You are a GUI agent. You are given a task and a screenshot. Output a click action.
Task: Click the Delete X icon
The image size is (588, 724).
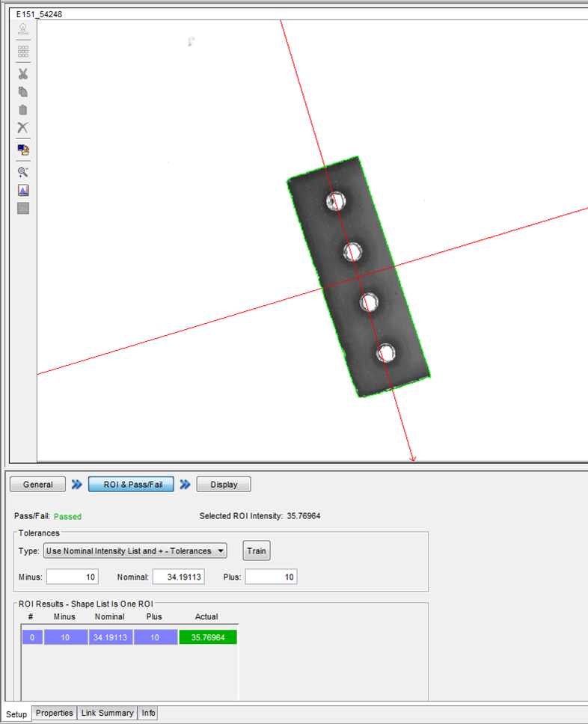[x=23, y=128]
